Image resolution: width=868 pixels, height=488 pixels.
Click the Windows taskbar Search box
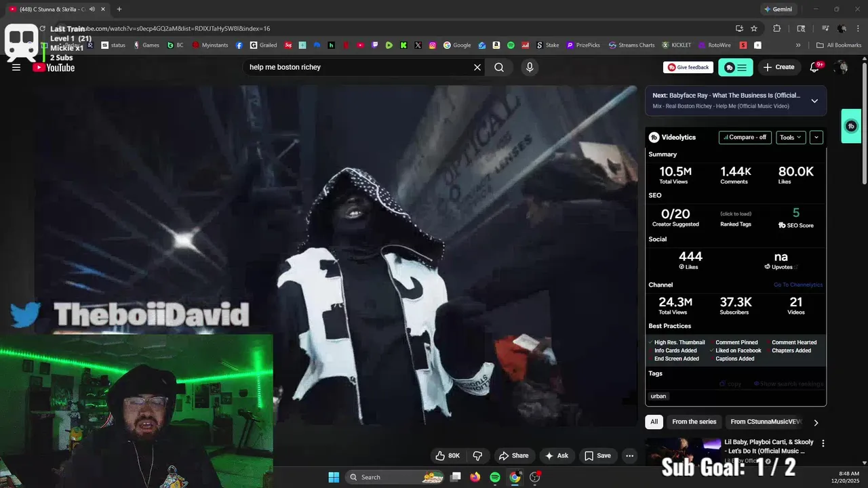pyautogui.click(x=396, y=477)
